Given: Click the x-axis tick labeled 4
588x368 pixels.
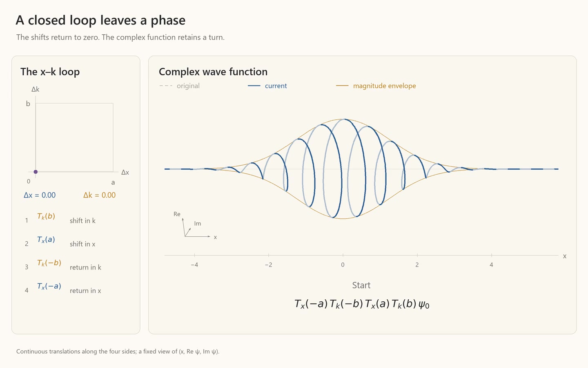Looking at the screenshot, I should tap(491, 265).
